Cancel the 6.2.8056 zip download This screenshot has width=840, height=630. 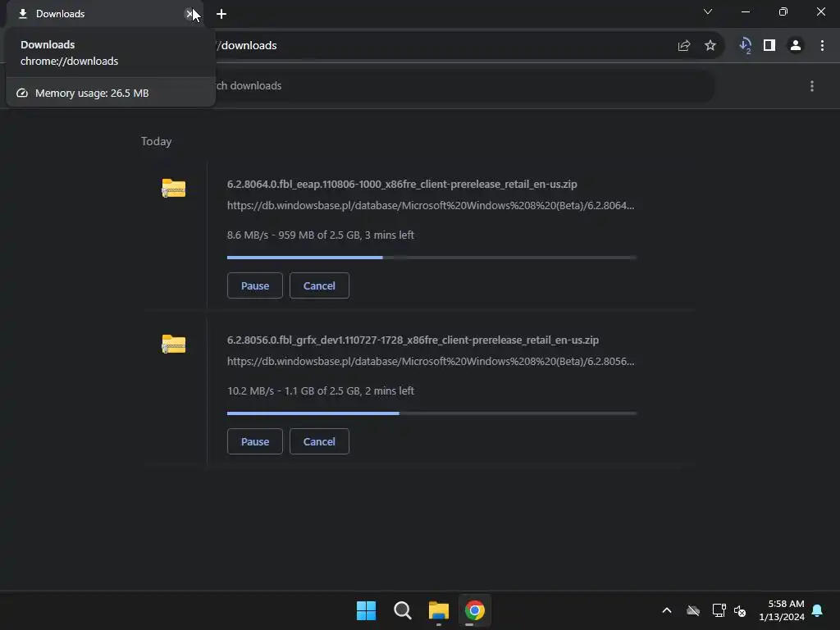(x=319, y=441)
